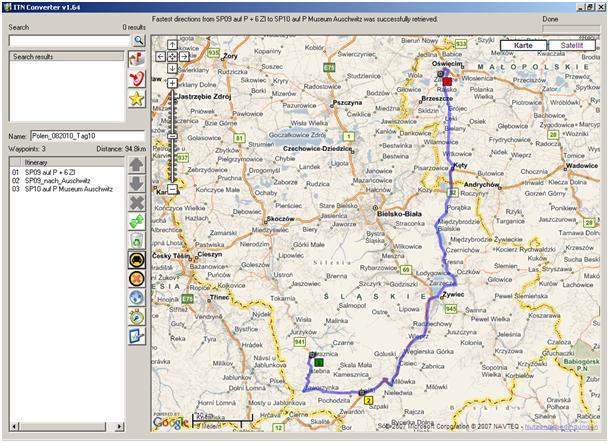
Task: Click the Name field Polen_082010_Tag10
Action: (87, 136)
